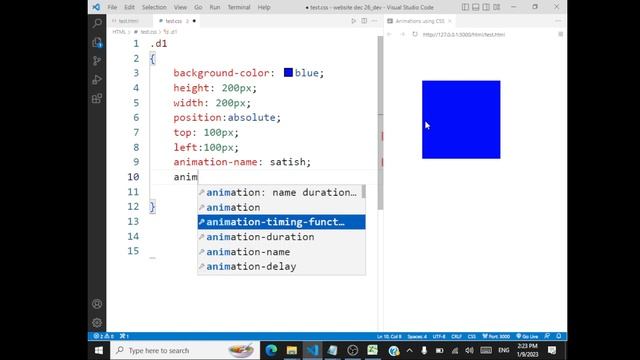This screenshot has height=360, width=640.
Task: Click the Go Live status bar button
Action: tap(527, 336)
